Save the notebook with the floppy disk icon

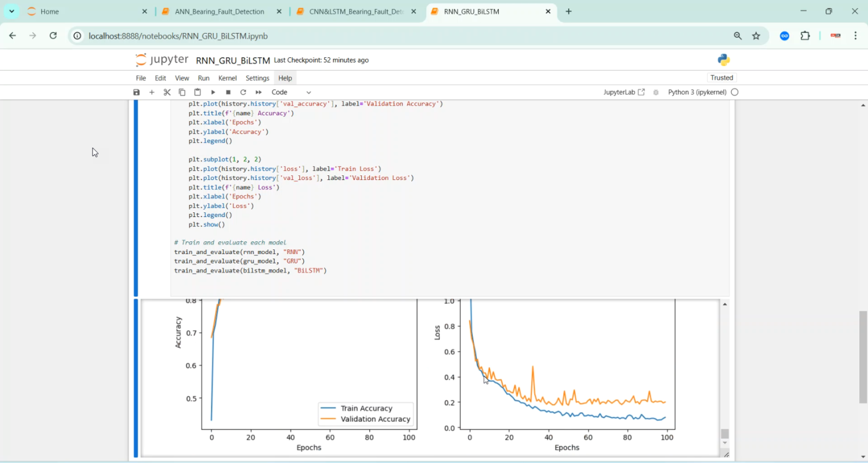coord(137,93)
